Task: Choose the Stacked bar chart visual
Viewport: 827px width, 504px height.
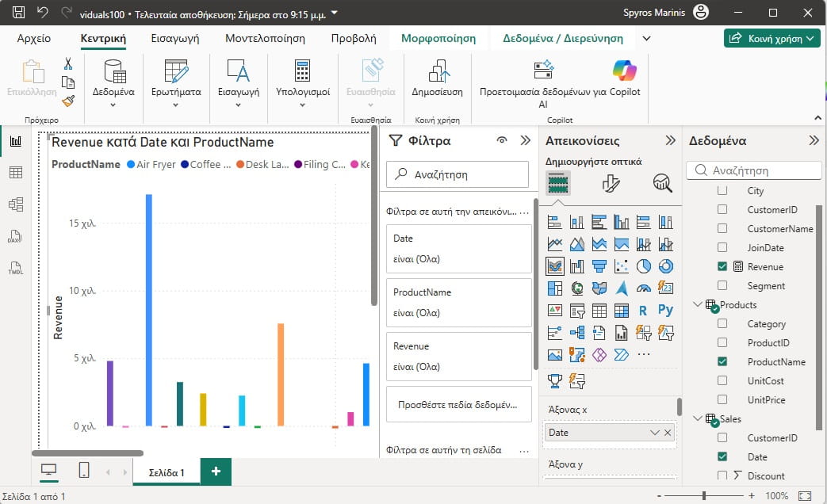Action: point(554,222)
